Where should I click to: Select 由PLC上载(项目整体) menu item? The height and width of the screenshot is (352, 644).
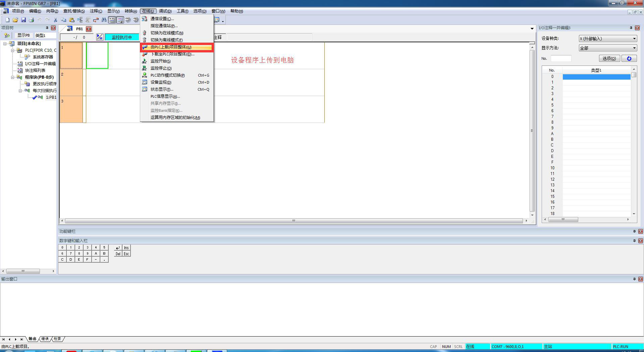171,47
